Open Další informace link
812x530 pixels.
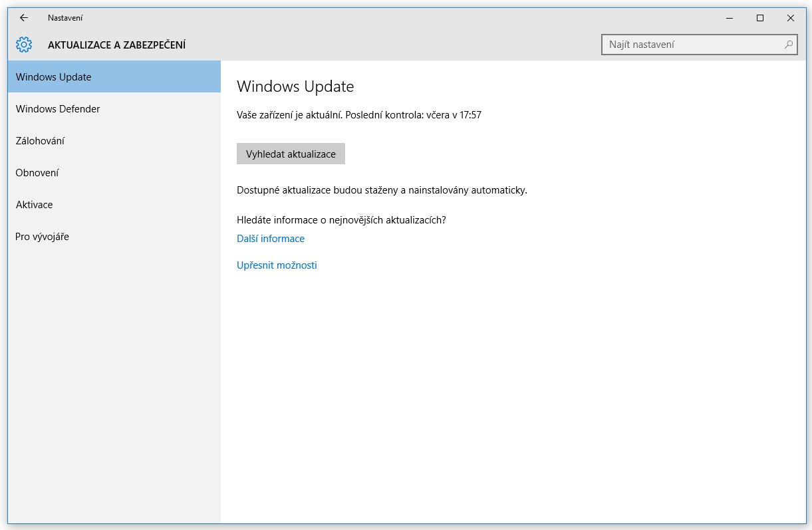271,238
